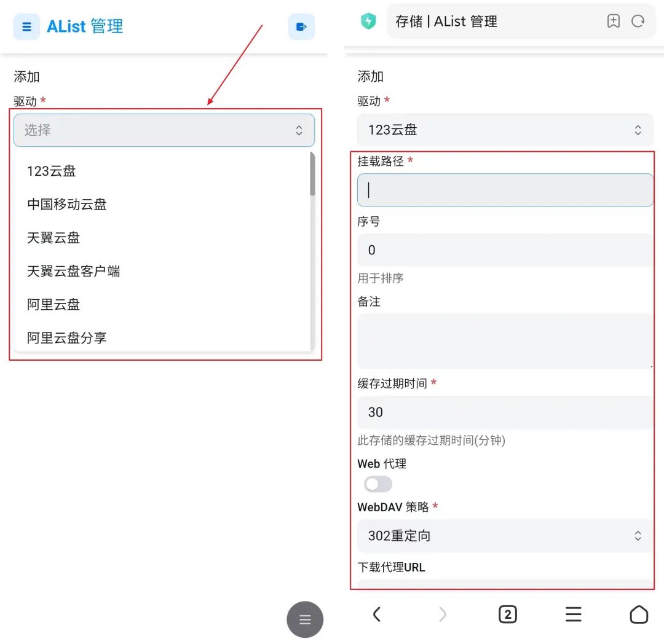Image resolution: width=664 pixels, height=644 pixels.
Task: Open the AList sidebar hamburger menu
Action: pos(26,27)
